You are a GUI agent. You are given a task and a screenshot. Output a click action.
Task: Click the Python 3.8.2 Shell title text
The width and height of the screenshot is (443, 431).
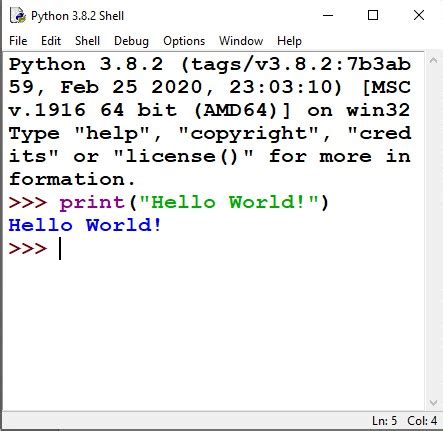(x=77, y=16)
